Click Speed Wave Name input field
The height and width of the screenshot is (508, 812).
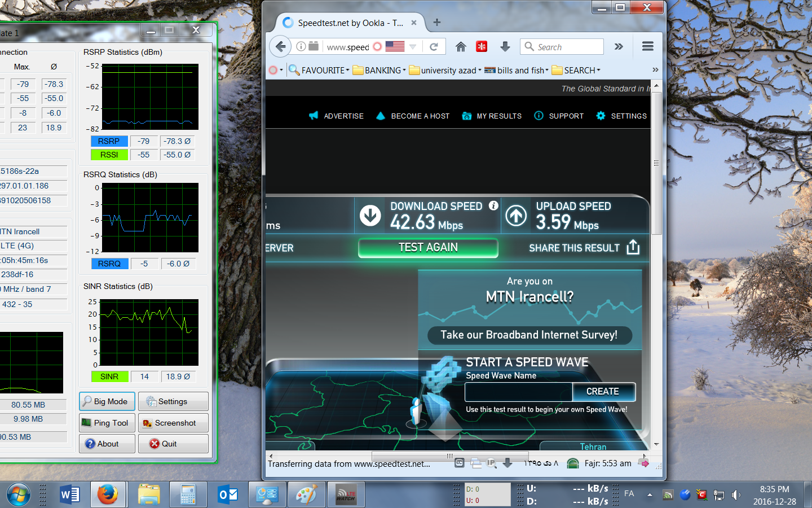tap(518, 392)
